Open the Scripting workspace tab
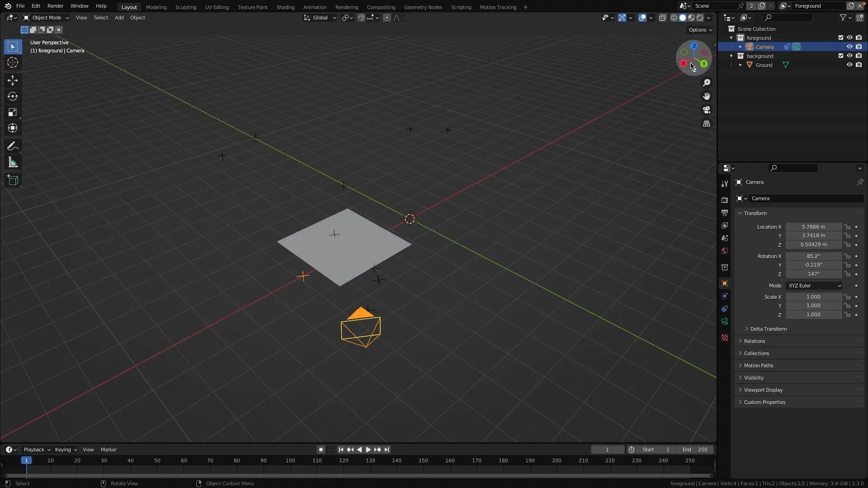Screen dimensions: 868x488 click(x=462, y=7)
